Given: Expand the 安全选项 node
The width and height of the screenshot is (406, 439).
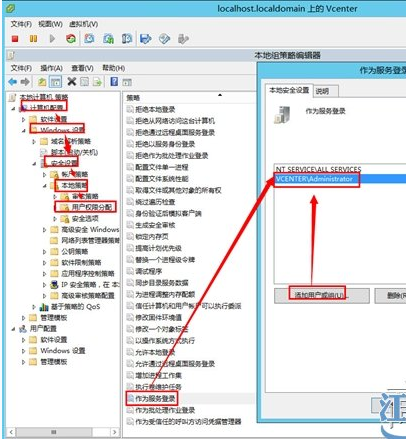Looking at the screenshot, I should (x=55, y=219).
